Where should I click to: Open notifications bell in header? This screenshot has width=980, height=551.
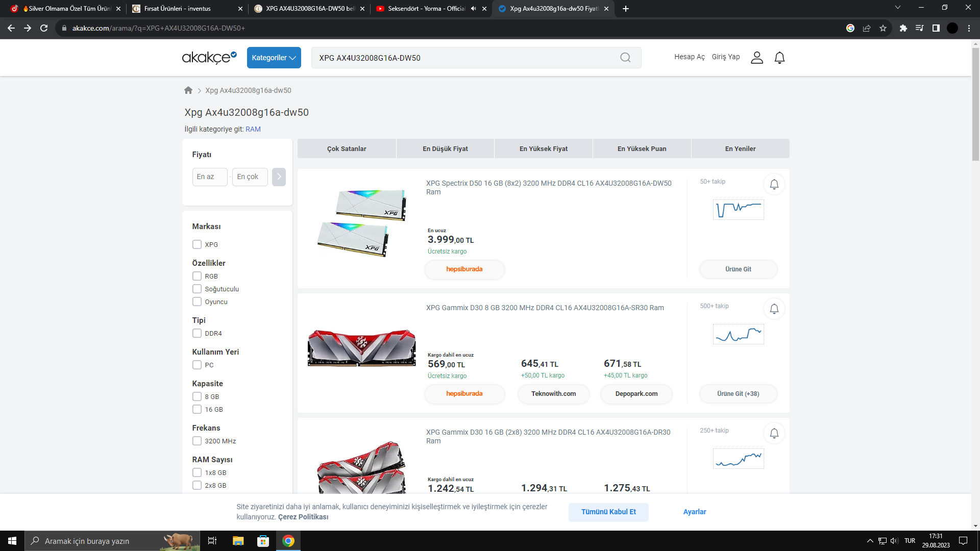tap(779, 58)
